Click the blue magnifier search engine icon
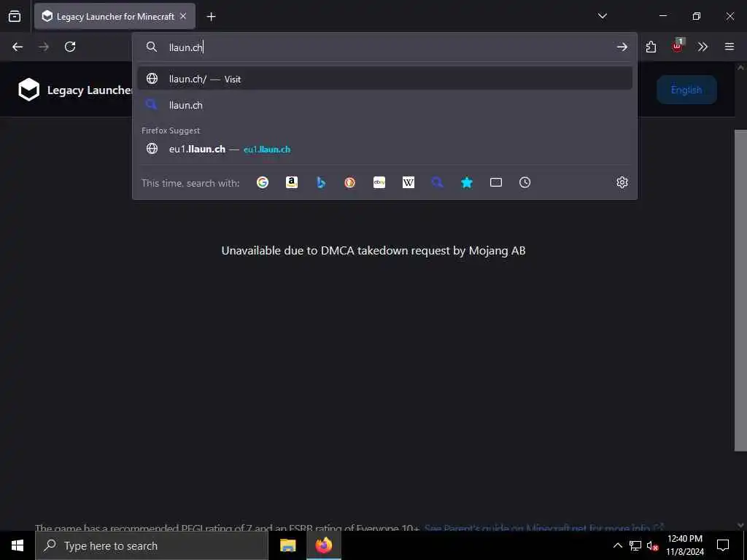The height and width of the screenshot is (560, 747). click(x=438, y=182)
